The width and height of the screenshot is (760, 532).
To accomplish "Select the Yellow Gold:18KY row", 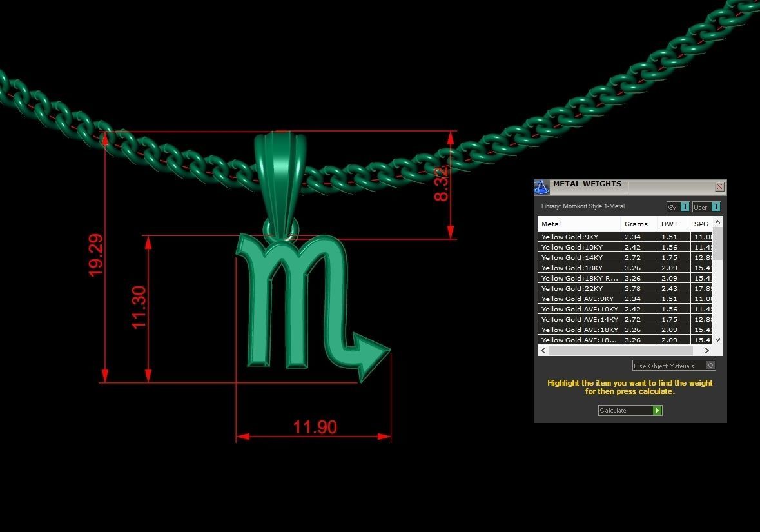I will pyautogui.click(x=625, y=268).
